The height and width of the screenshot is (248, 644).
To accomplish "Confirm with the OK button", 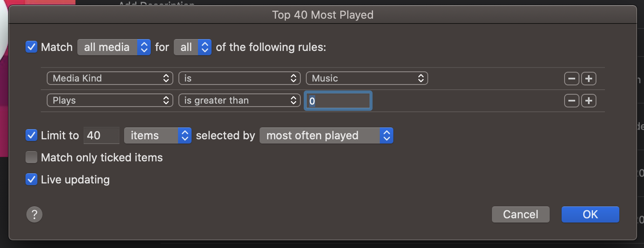I will [x=590, y=214].
